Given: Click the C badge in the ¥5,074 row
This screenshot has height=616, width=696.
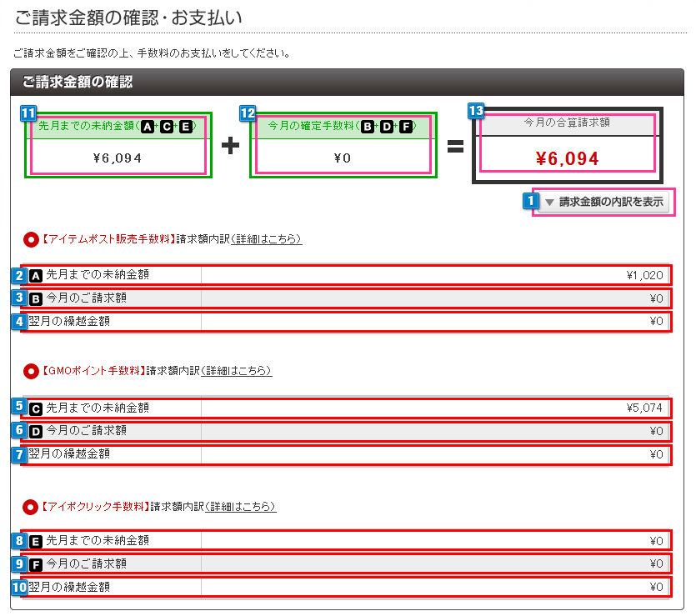Looking at the screenshot, I should pos(35,408).
